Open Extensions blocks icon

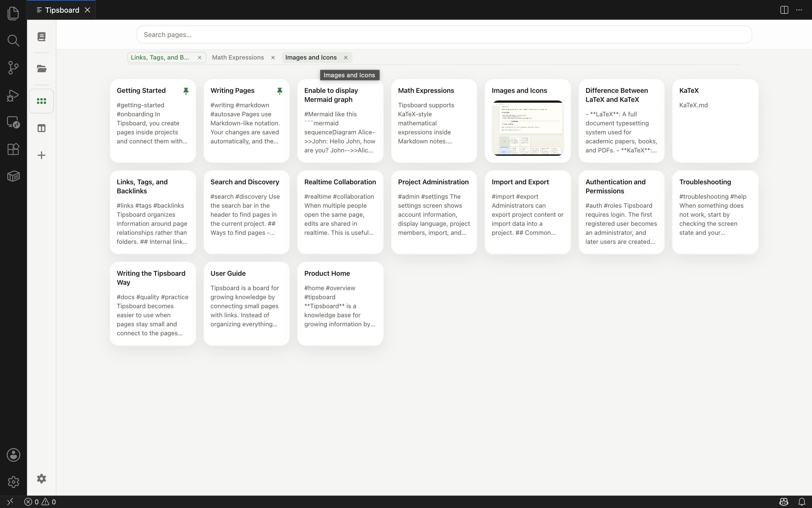pos(14,149)
